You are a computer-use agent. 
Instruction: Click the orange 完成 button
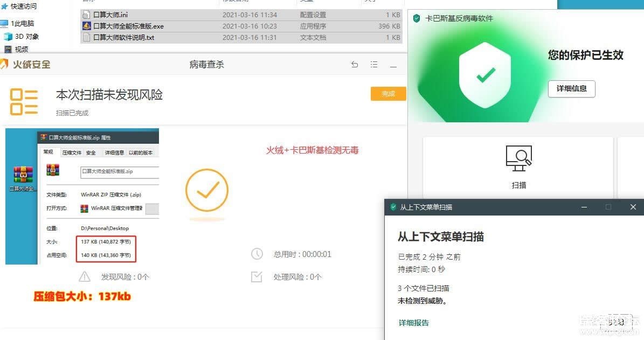coord(388,94)
